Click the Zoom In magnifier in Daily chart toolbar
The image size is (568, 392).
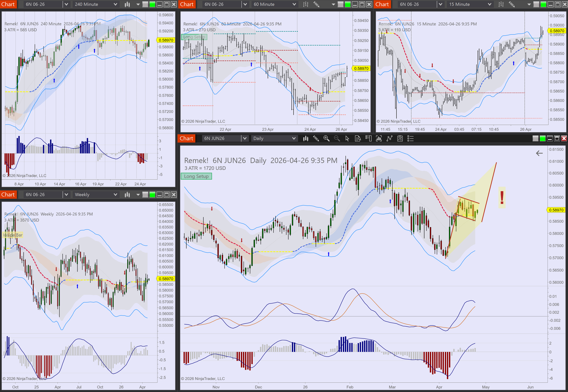tap(326, 138)
